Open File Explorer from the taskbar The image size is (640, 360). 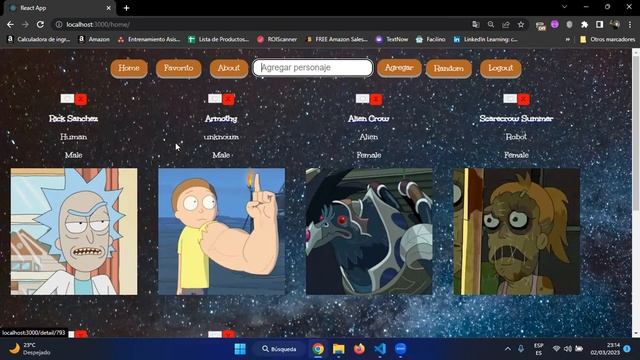click(x=339, y=349)
